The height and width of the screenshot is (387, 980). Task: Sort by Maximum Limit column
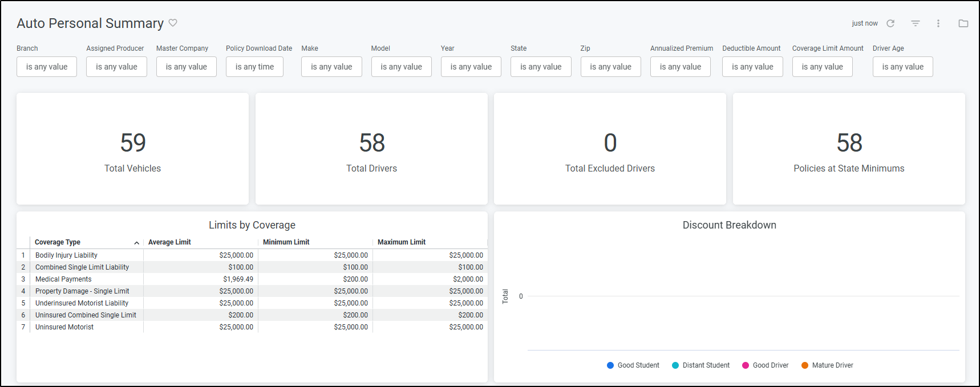pos(402,242)
